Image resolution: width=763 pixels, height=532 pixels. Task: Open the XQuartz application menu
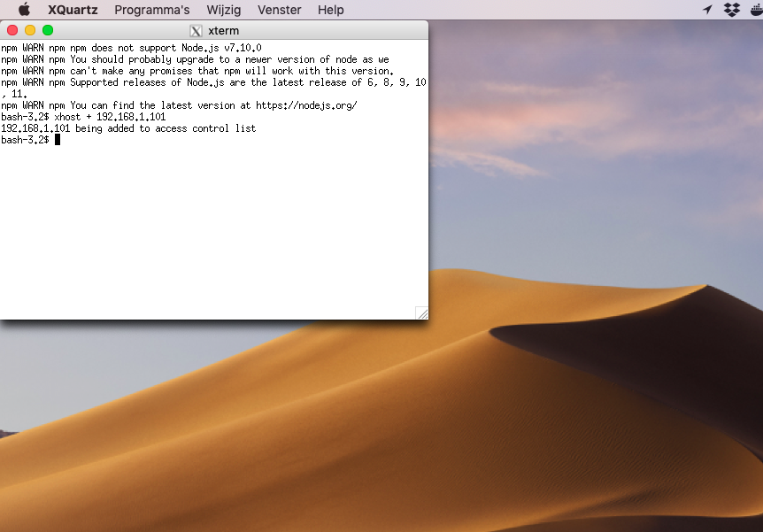point(73,10)
